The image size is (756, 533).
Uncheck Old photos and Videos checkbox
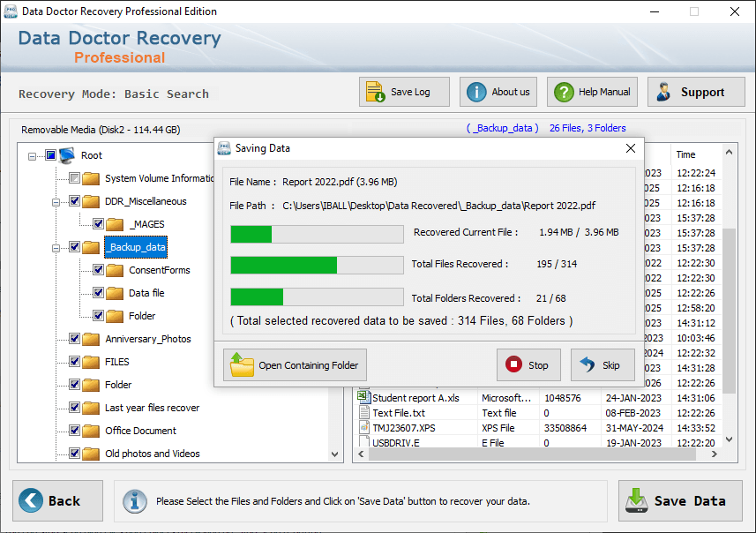coord(74,453)
